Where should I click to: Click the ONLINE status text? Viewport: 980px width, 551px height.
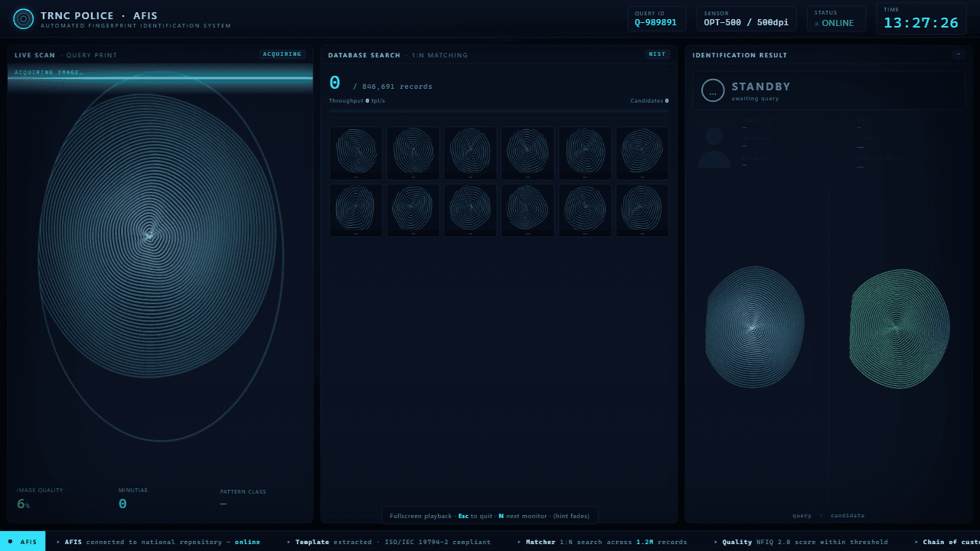pos(838,23)
